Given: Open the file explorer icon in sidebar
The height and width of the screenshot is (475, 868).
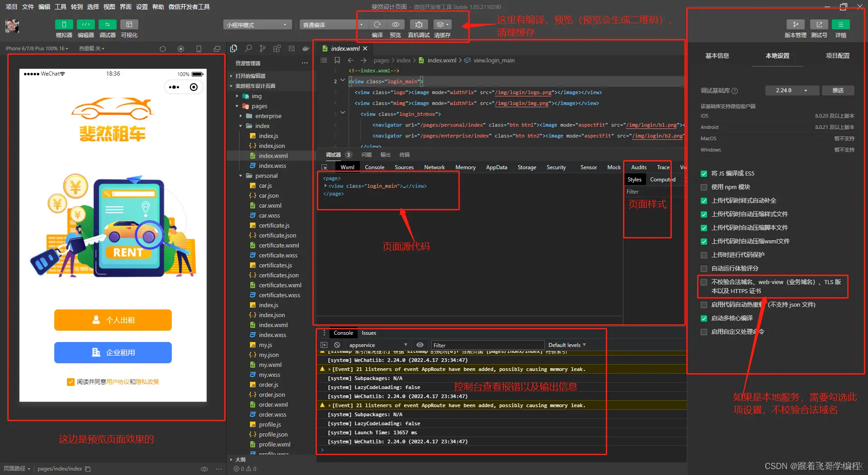Looking at the screenshot, I should pos(234,48).
